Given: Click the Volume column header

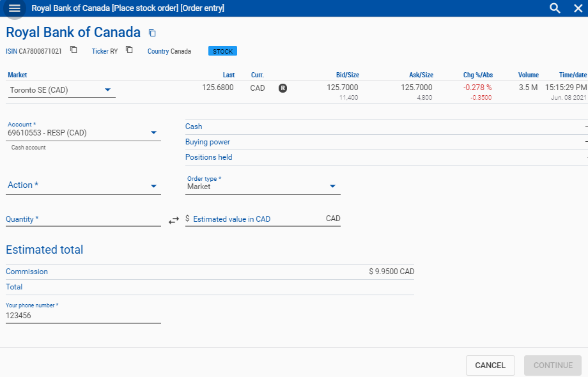Looking at the screenshot, I should pyautogui.click(x=529, y=75).
